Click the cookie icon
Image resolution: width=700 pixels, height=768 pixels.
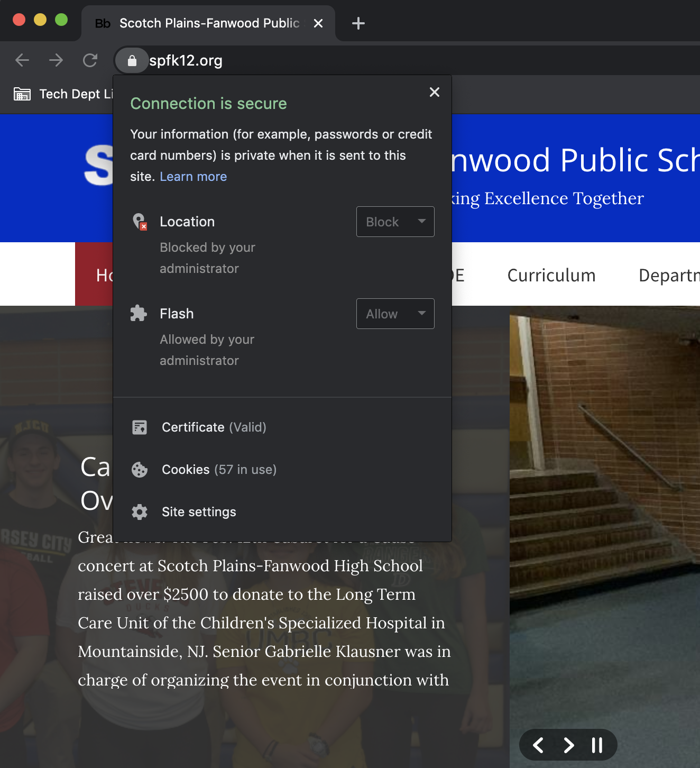pyautogui.click(x=140, y=470)
